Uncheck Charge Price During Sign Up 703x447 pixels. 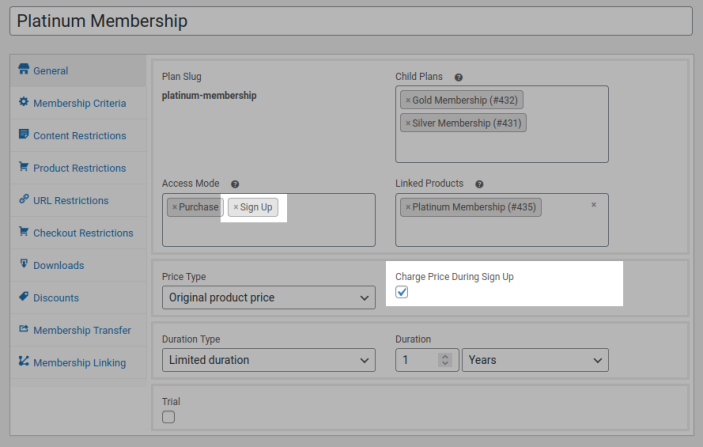(402, 293)
